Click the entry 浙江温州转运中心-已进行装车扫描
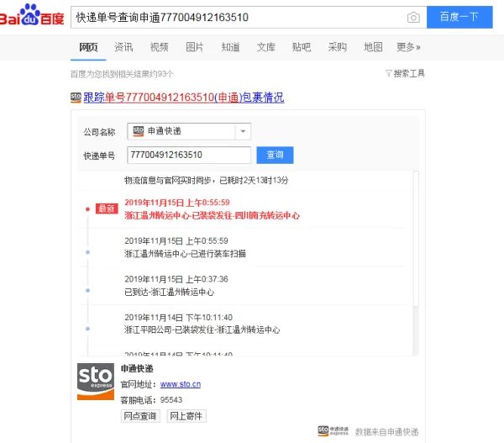The height and width of the screenshot is (443, 504). coord(185,254)
